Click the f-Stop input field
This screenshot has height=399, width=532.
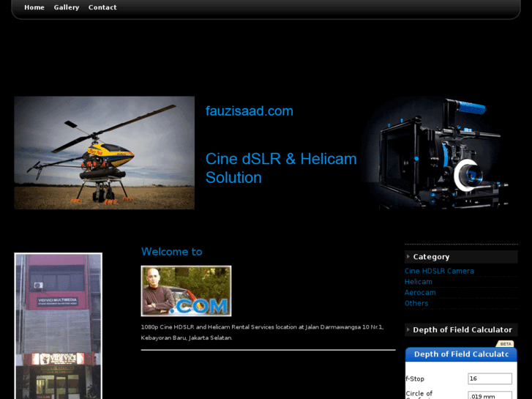490,379
